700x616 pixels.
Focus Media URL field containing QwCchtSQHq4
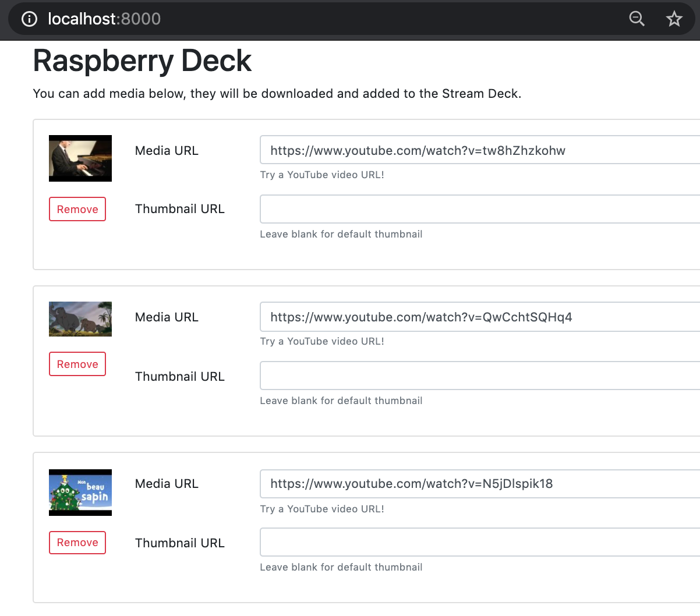point(480,317)
